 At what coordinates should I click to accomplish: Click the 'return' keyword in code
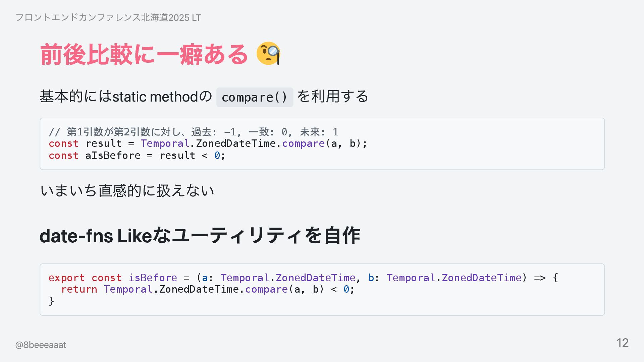pos(79,289)
